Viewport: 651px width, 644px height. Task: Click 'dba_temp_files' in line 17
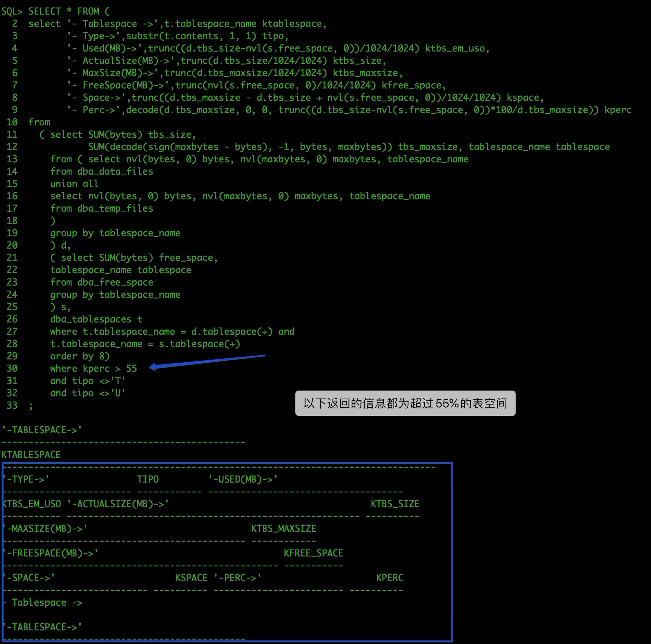click(x=115, y=208)
